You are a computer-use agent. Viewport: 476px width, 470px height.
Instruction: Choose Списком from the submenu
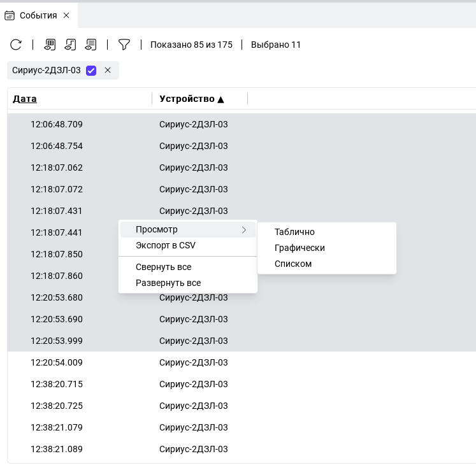pyautogui.click(x=293, y=264)
